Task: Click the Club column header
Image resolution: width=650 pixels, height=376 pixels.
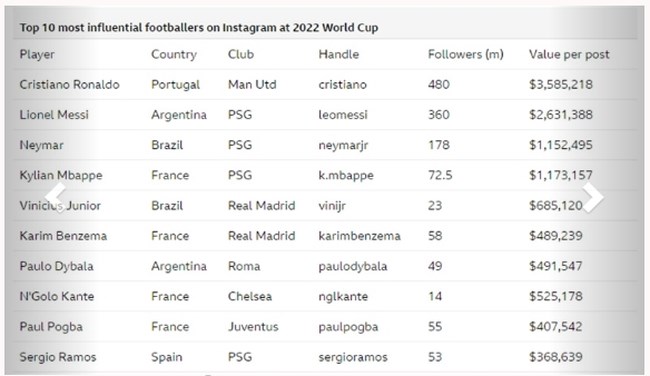Action: tap(241, 54)
